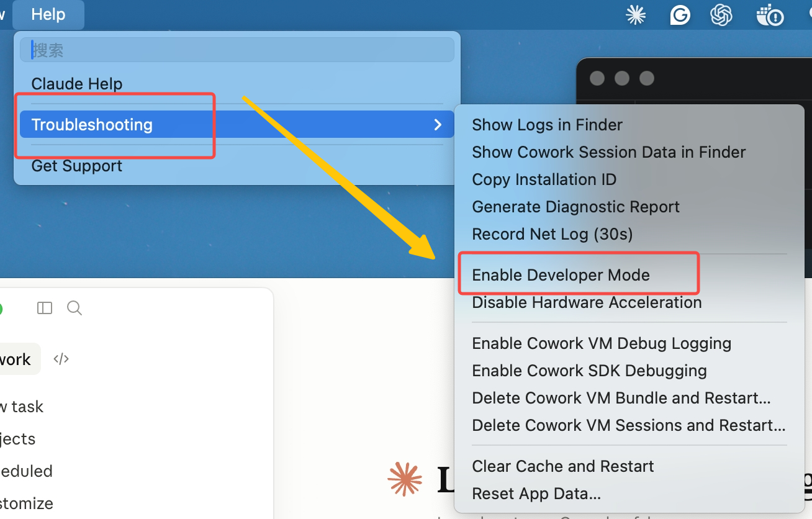The image size is (812, 519).
Task: Choose Delete Cowork VM Sessions and Restart
Action: tap(628, 425)
